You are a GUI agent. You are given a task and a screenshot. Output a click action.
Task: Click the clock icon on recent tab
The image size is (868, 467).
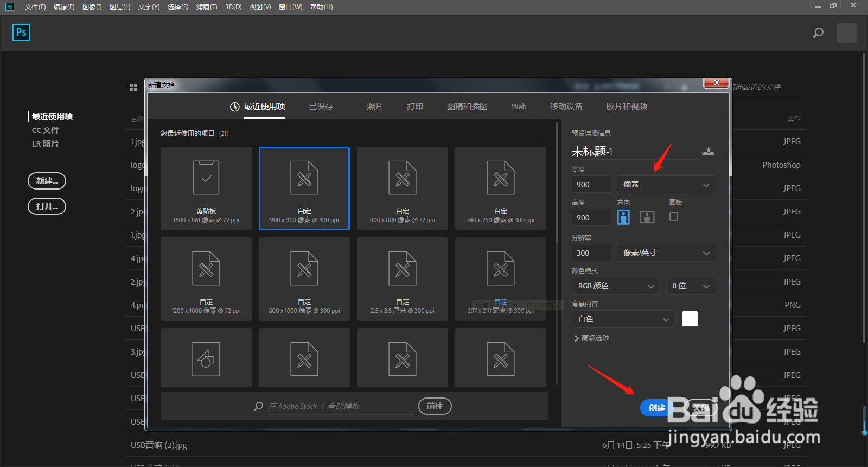click(x=235, y=106)
